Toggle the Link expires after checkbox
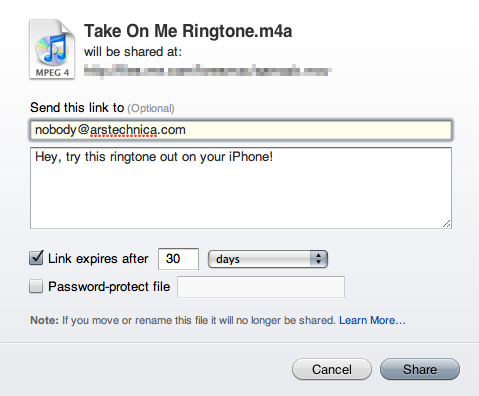This screenshot has height=396, width=479. [x=36, y=258]
